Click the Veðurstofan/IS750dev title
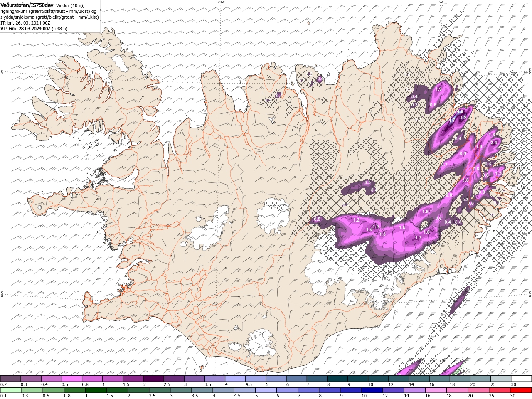Image resolution: width=532 pixels, height=399 pixels. (27, 5)
